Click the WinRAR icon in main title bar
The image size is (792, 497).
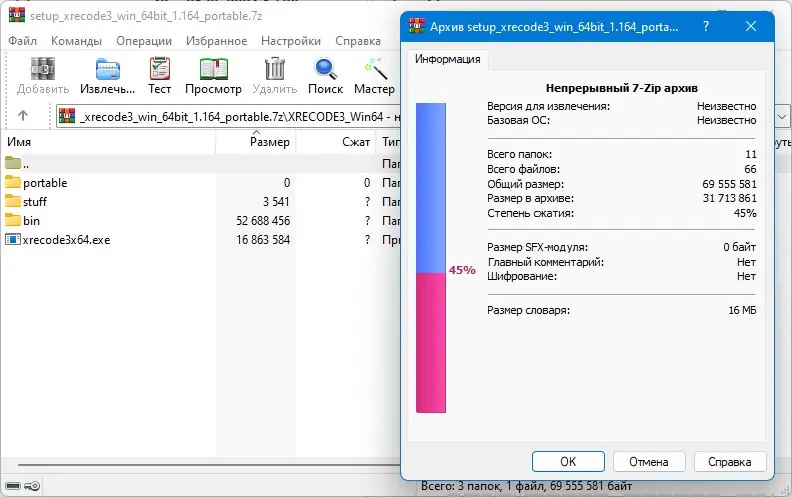click(17, 14)
